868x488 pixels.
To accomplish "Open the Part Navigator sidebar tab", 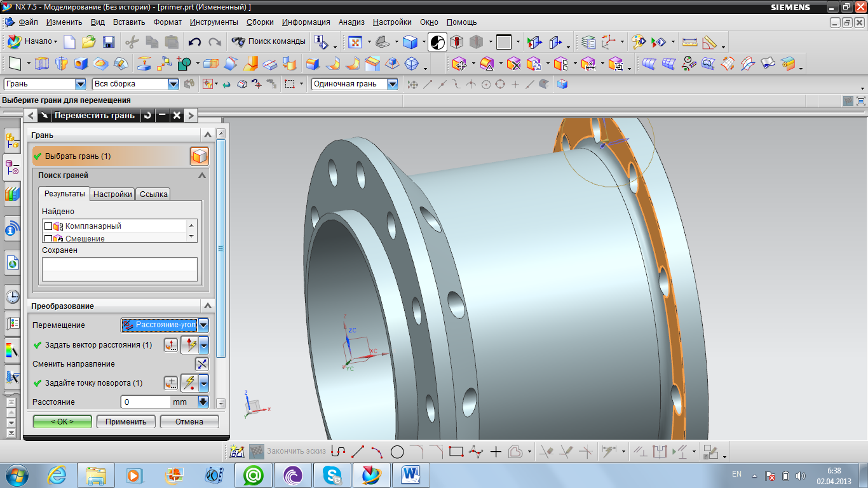I will pos(12,168).
